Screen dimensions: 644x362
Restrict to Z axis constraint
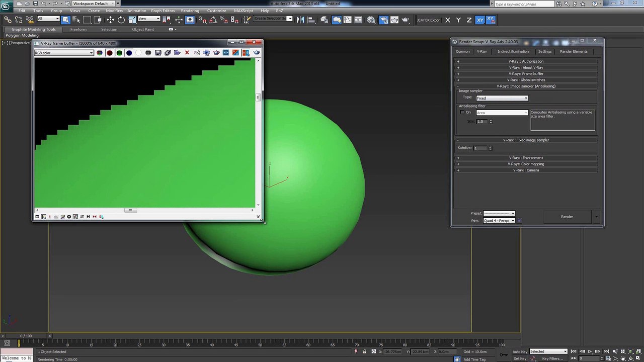click(469, 20)
